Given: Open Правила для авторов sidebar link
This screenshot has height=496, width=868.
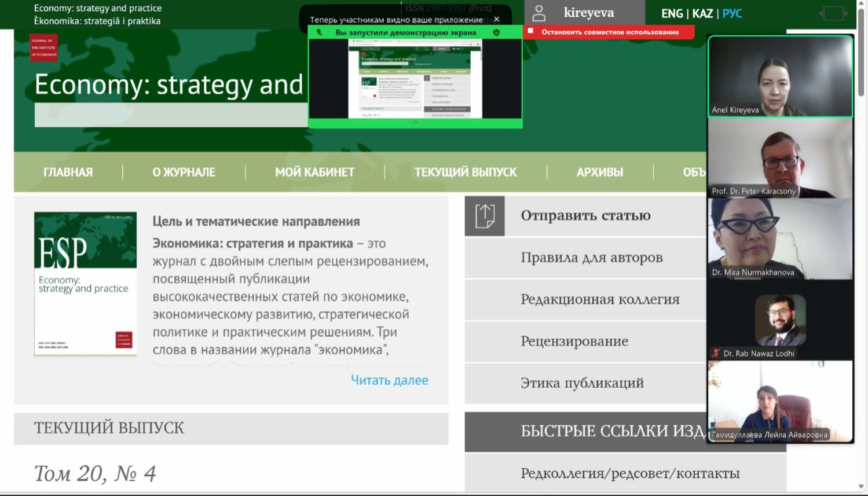Looking at the screenshot, I should click(x=591, y=258).
